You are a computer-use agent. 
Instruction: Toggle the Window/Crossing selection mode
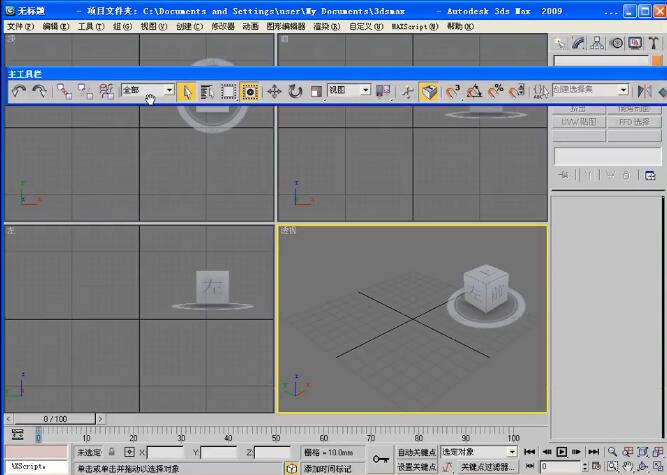tap(250, 92)
